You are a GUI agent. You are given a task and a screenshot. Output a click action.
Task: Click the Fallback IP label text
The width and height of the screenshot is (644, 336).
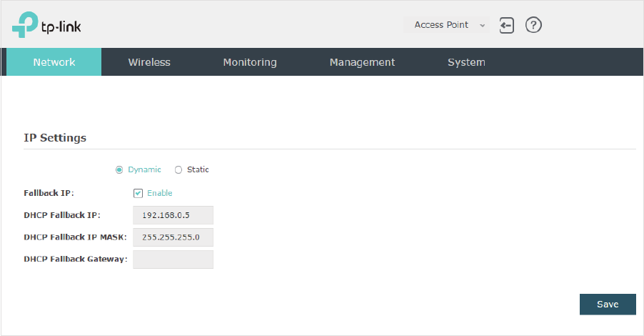(x=49, y=193)
